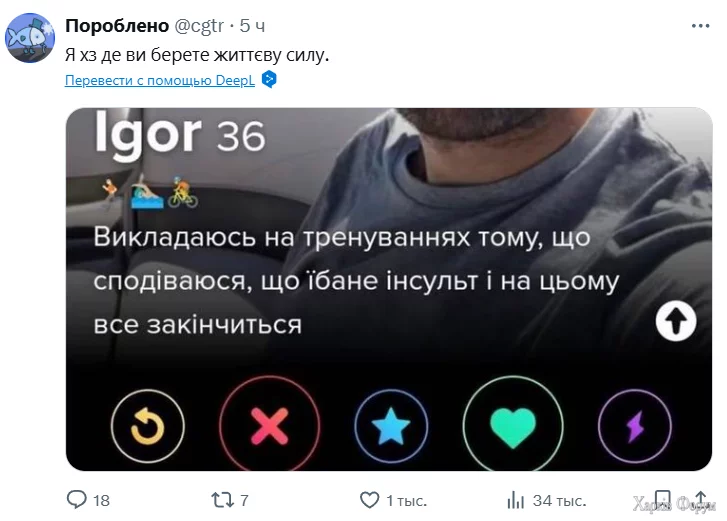Click the purple lightning boost button
This screenshot has width=727, height=521.
point(635,426)
